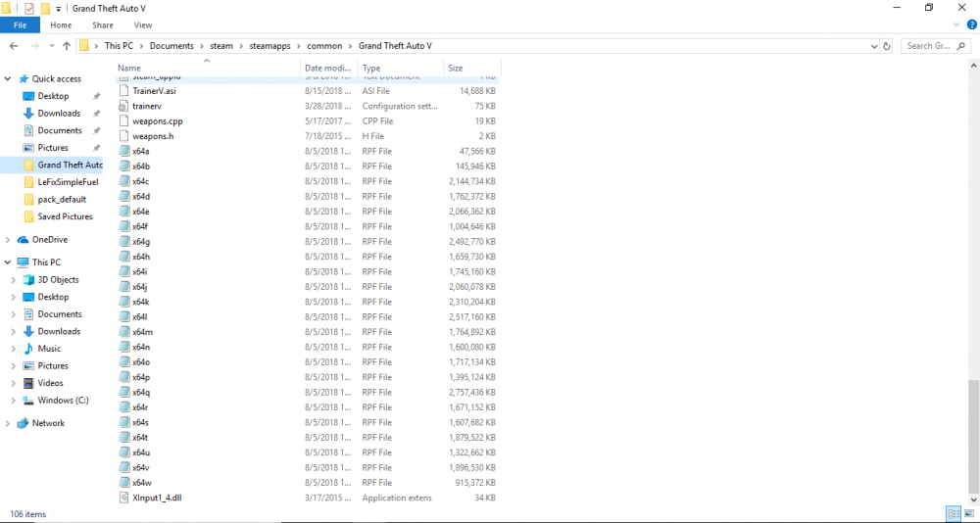Screen dimensions: 980x523
Task: Click the OneDrive cloud icon
Action: [x=23, y=239]
